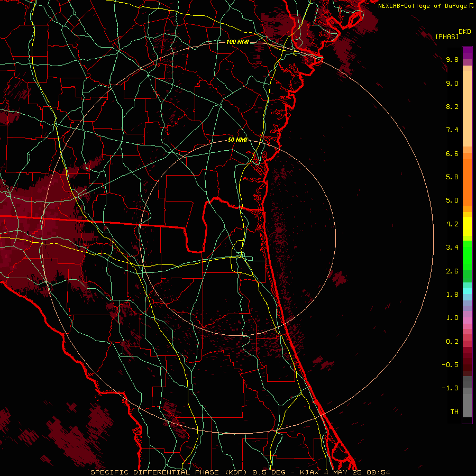Pick the 1.0 legend value
This screenshot has width=476, height=476.
coord(452,318)
